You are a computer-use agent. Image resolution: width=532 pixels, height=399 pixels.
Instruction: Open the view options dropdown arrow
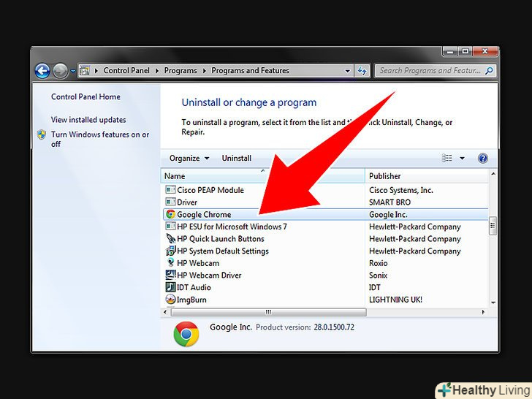pyautogui.click(x=462, y=158)
